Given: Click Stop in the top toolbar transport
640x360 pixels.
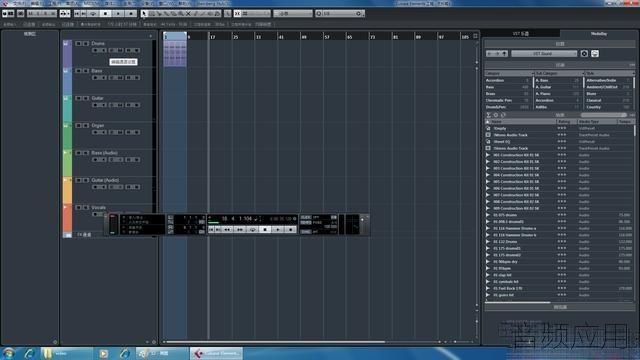Looking at the screenshot, I should point(105,13).
